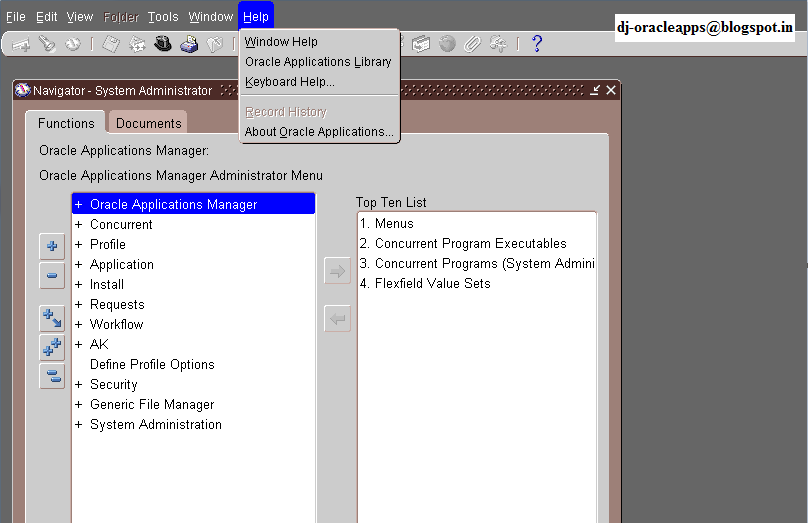
Task: Expand the Workflow tree node
Action: pos(78,325)
